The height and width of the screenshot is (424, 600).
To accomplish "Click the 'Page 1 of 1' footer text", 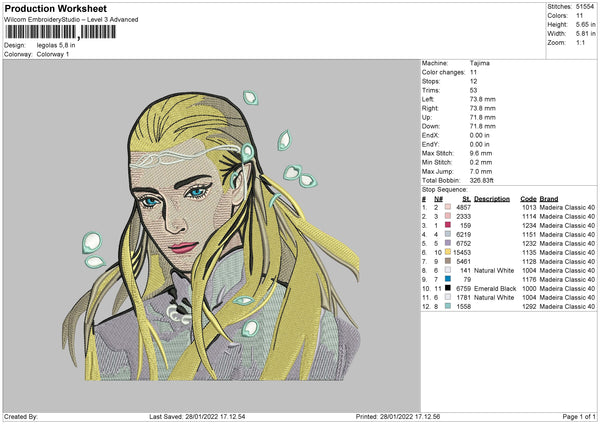I will pos(579,417).
